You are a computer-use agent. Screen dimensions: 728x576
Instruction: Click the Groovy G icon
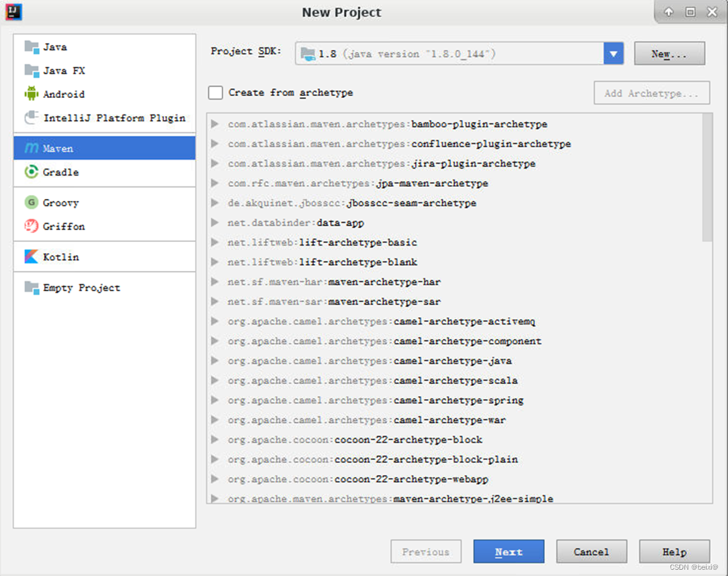[x=32, y=203]
